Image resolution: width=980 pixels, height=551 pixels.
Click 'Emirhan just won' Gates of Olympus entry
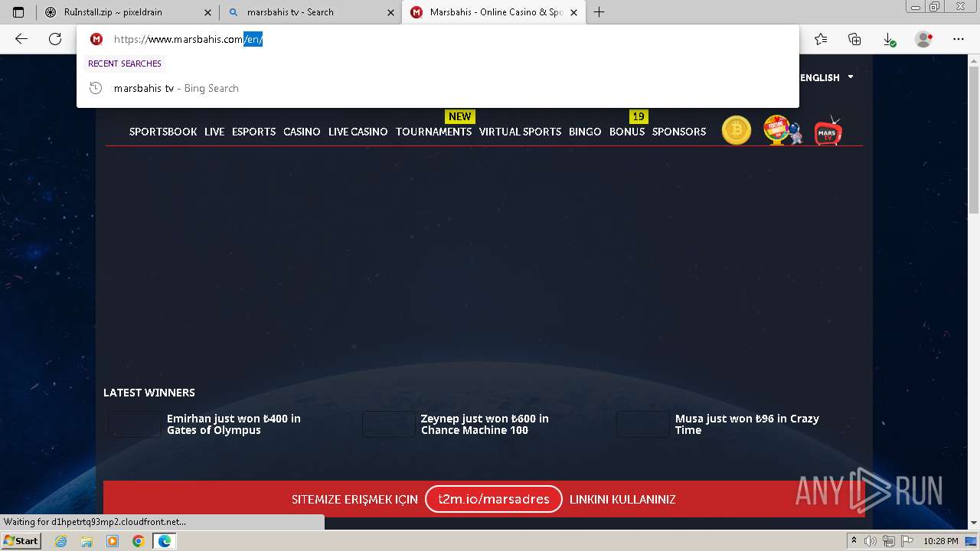(x=234, y=424)
